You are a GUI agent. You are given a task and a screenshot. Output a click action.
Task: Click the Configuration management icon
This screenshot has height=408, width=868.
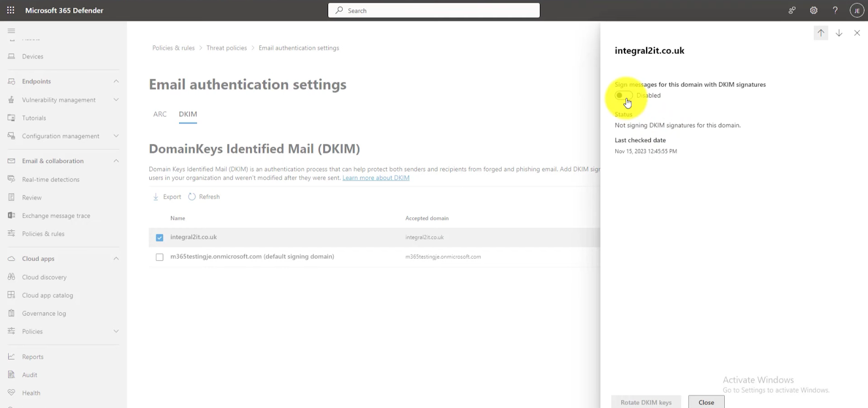tap(11, 136)
